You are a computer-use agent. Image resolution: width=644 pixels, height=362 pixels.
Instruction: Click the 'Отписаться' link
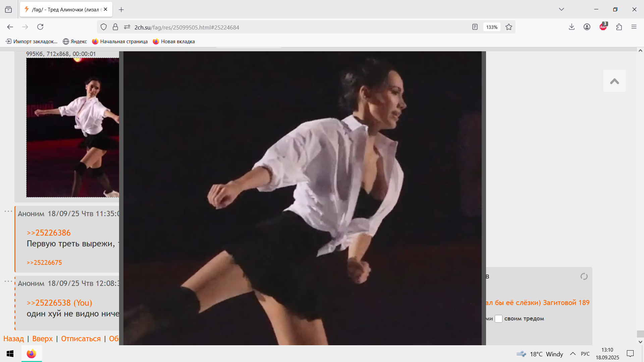(x=81, y=339)
